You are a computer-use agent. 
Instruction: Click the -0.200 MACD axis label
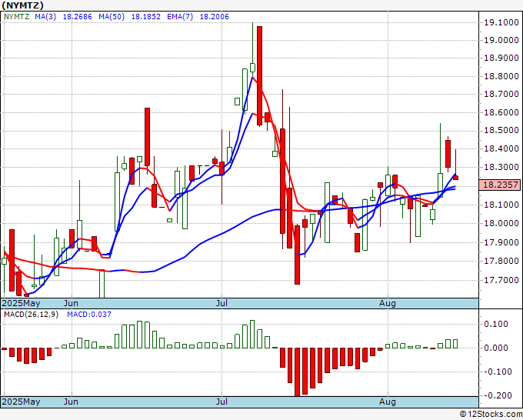click(x=499, y=395)
